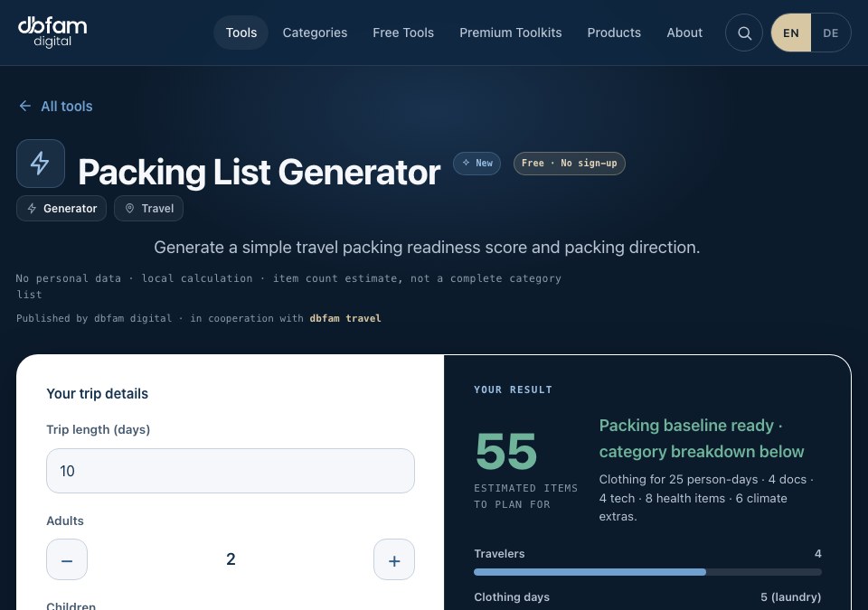This screenshot has height=610, width=868.
Task: Follow the dbfam travel link
Action: [x=345, y=318]
